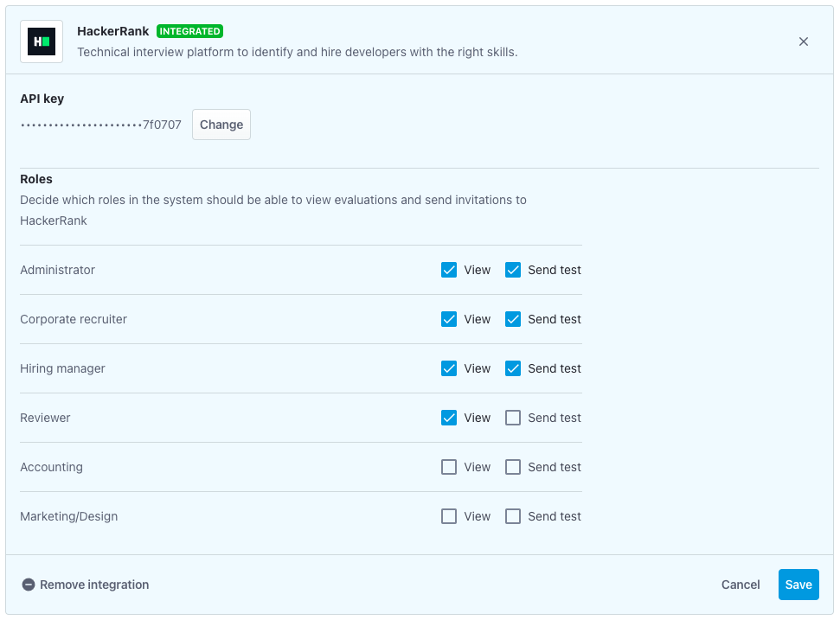Enable View for Marketing/Design role
This screenshot has height=620, width=840.
click(x=449, y=516)
